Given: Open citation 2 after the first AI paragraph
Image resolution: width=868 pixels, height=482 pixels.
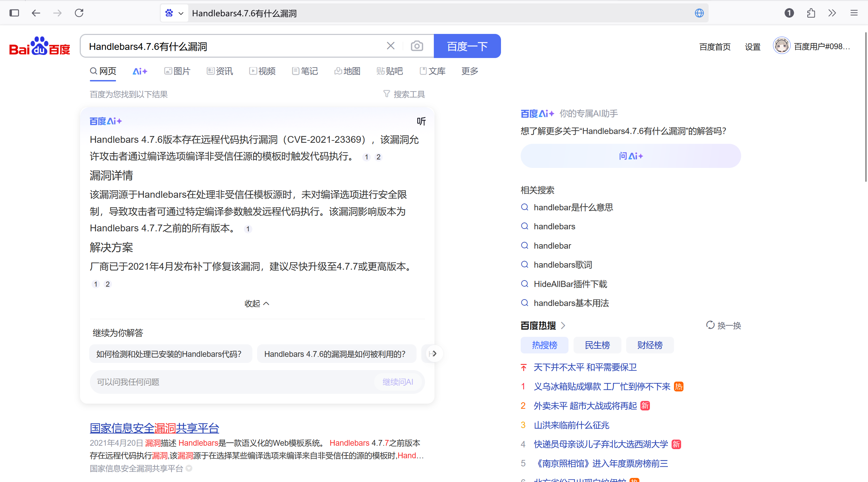Looking at the screenshot, I should (x=378, y=157).
